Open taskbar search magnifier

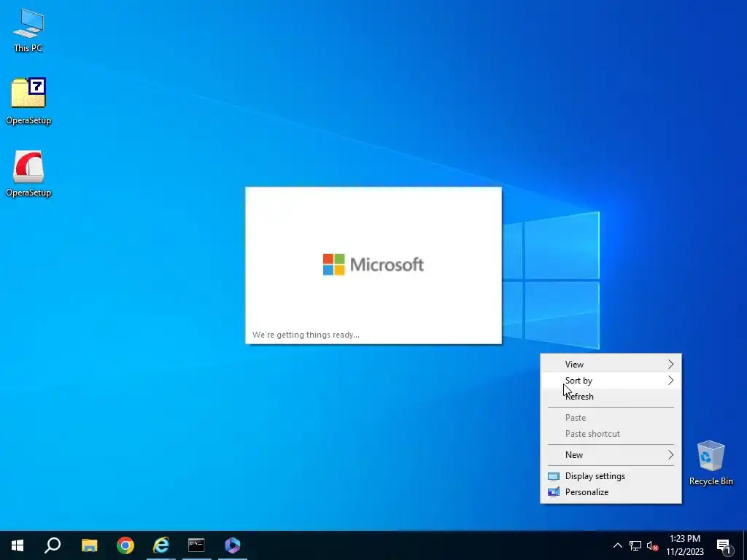[x=53, y=545]
